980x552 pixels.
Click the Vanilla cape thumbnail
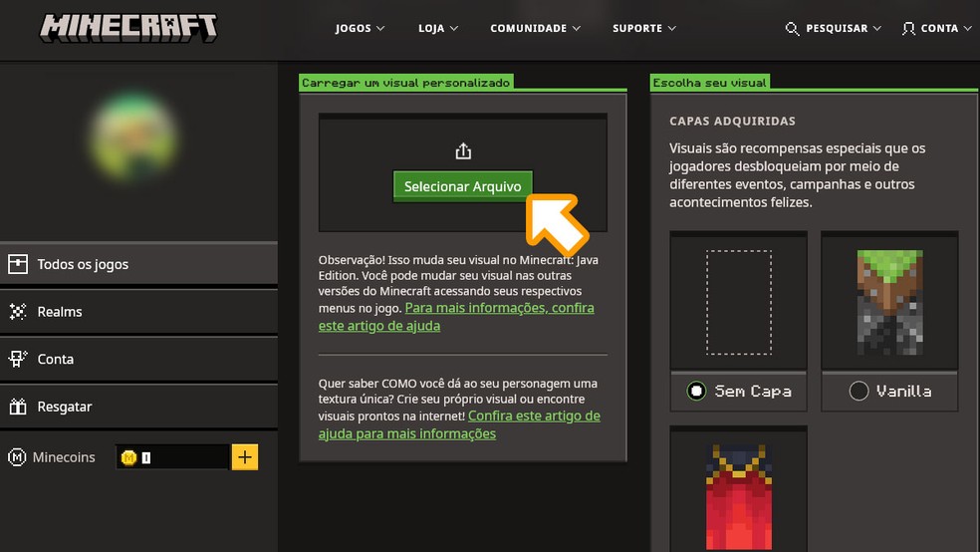point(889,303)
